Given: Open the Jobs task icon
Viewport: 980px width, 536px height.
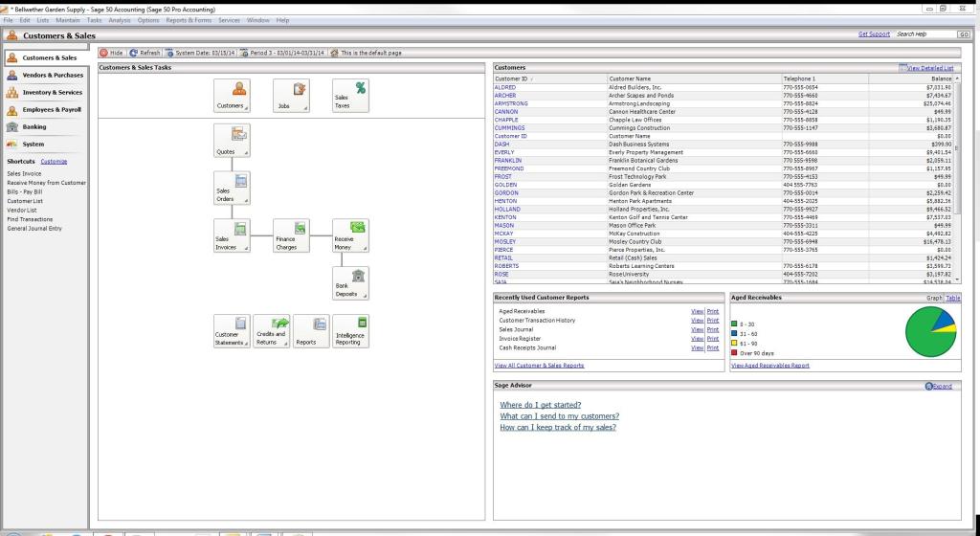Looking at the screenshot, I should tap(291, 96).
